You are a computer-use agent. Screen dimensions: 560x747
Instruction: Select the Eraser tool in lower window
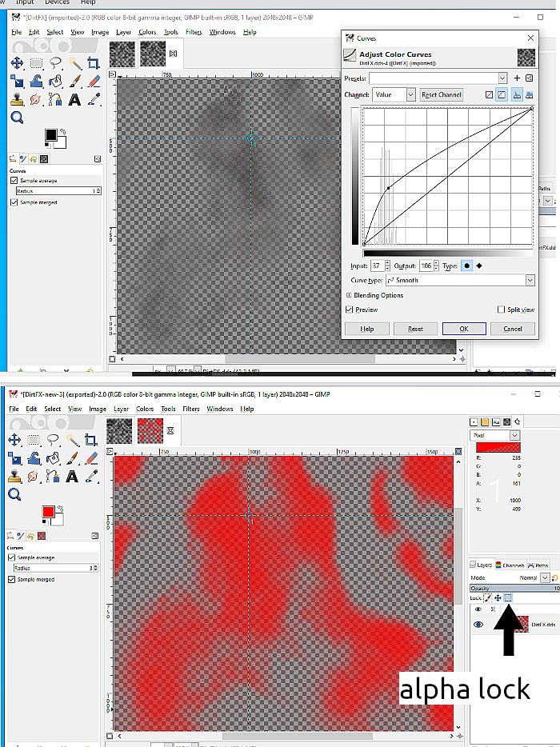91,457
